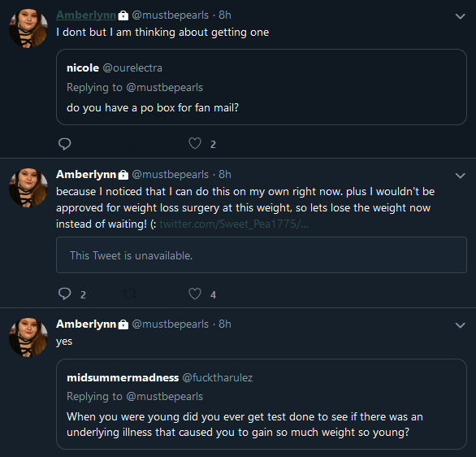Like the tweet about getting a PO box

tap(195, 143)
